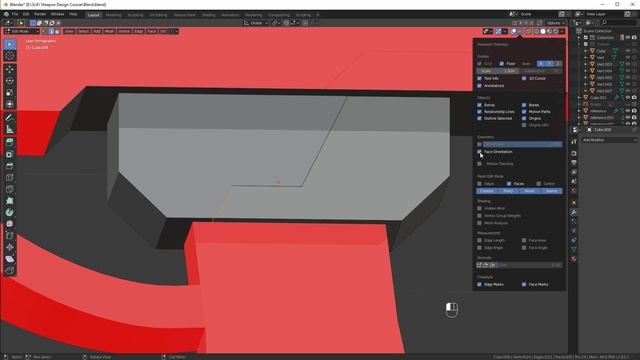Select the Edge Slide tool

coord(10,236)
